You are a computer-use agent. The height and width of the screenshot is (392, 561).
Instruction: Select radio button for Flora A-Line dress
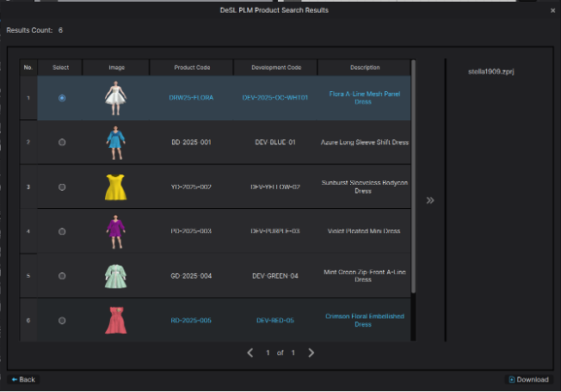coord(61,98)
